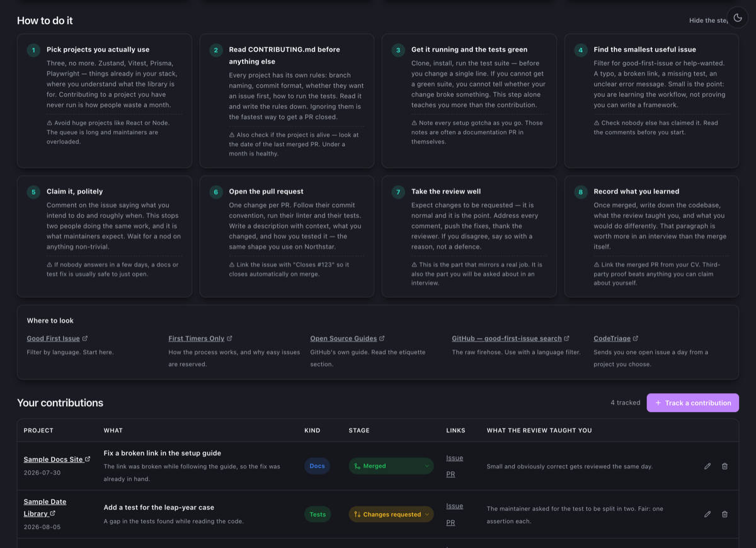Open the Merged stage dropdown
Viewport: 756px width, 548px height.
click(x=391, y=466)
